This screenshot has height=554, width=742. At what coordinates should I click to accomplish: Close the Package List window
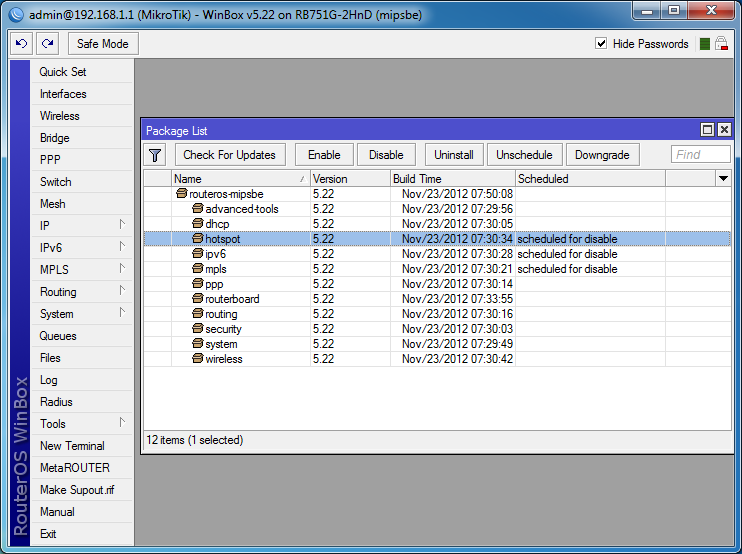pos(724,130)
